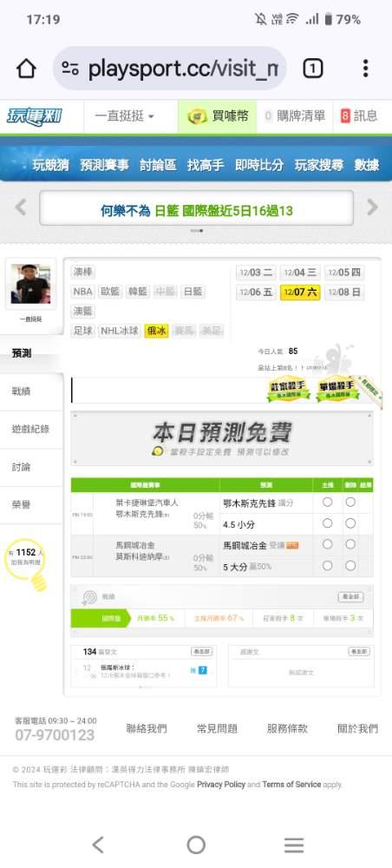
Task: Open the 聯絡我們 footer link
Action: point(147,728)
